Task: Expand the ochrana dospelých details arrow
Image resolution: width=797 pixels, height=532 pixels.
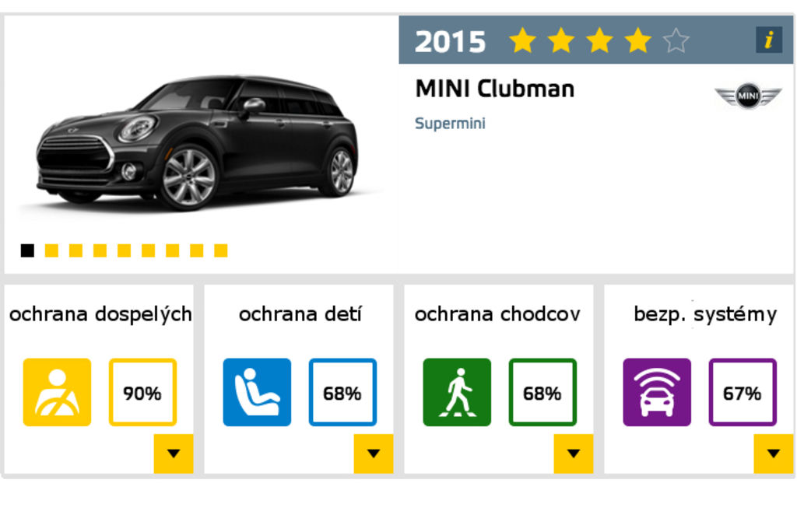Action: point(174,453)
